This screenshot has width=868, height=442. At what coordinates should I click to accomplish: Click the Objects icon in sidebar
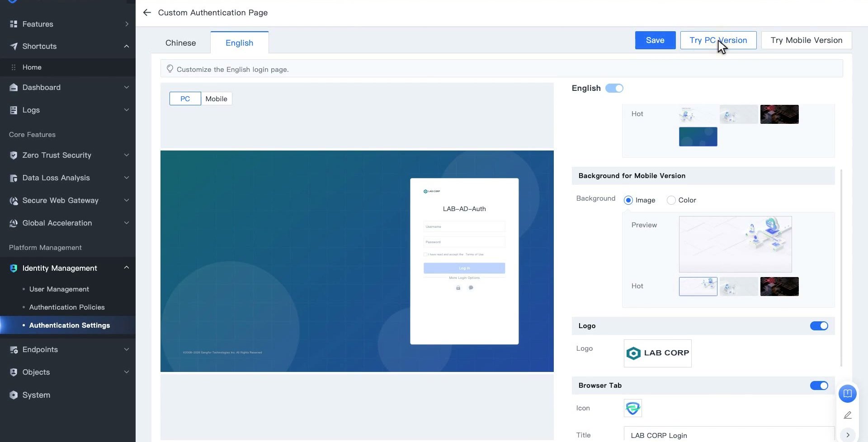pos(14,372)
